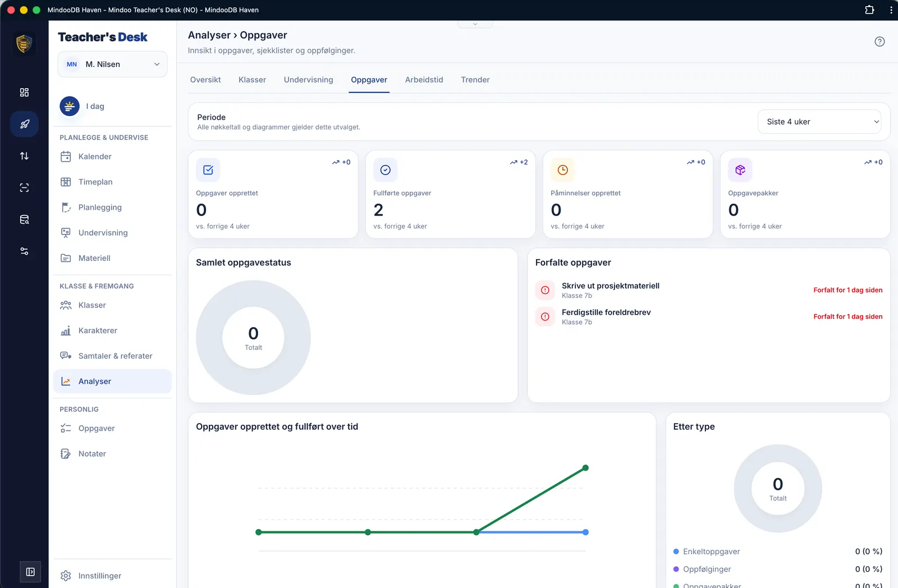The height and width of the screenshot is (588, 898).
Task: Expand the collapsed chevron handle at top
Action: click(475, 24)
